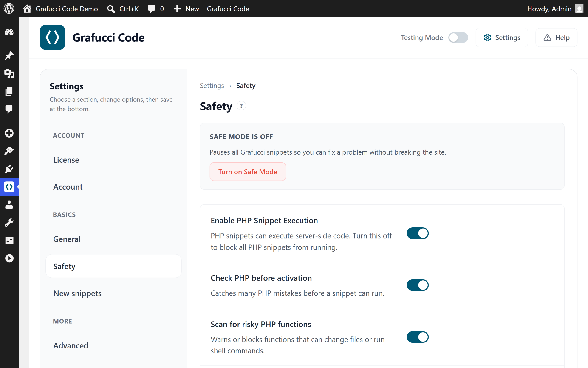Open the Settings button in header
The image size is (588, 368).
[502, 37]
